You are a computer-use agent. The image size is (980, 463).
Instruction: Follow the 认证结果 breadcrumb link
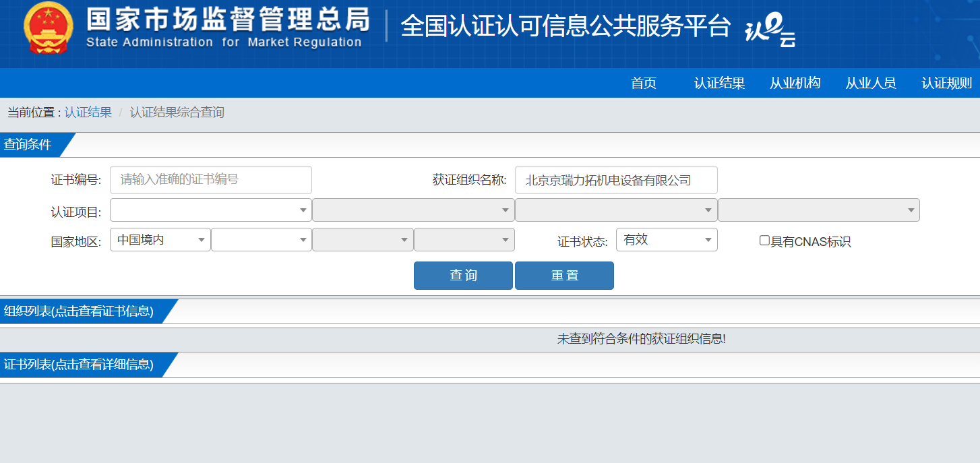88,113
